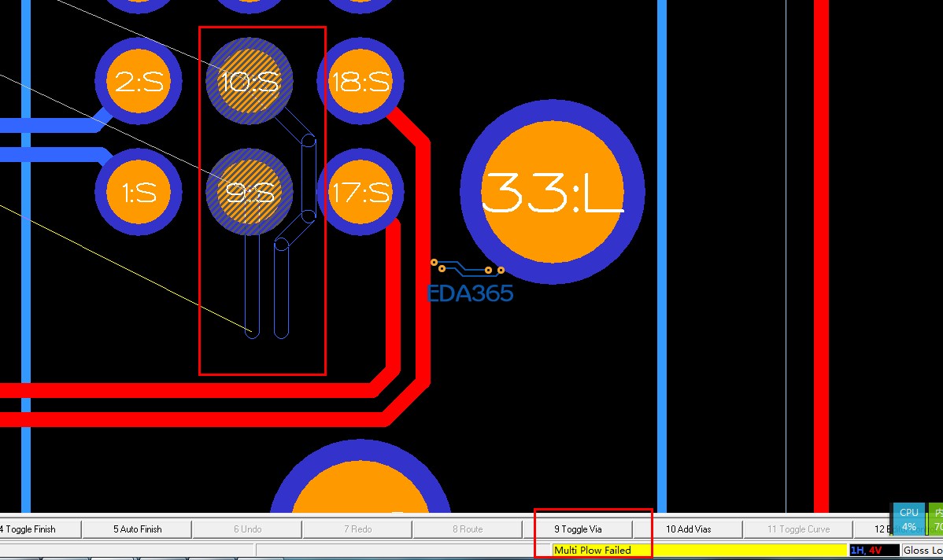Select the hatched pad 9:S
Viewport: 943px width, 560px height.
tap(249, 192)
